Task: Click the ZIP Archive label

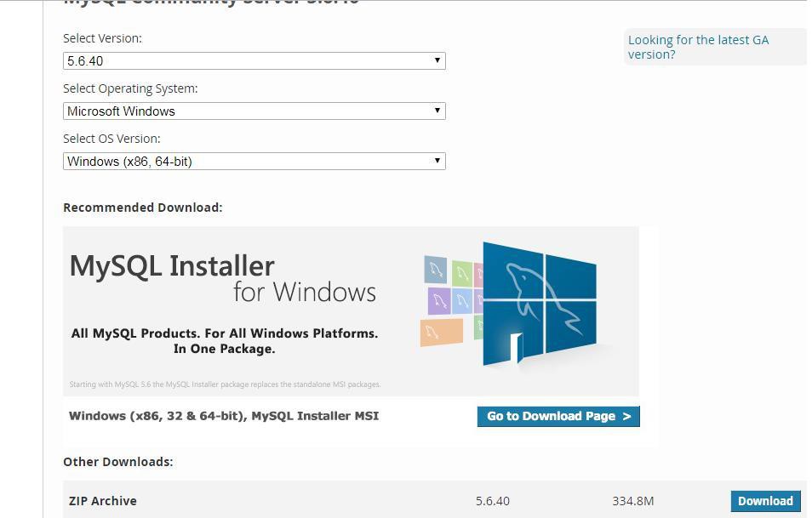Action: tap(102, 501)
